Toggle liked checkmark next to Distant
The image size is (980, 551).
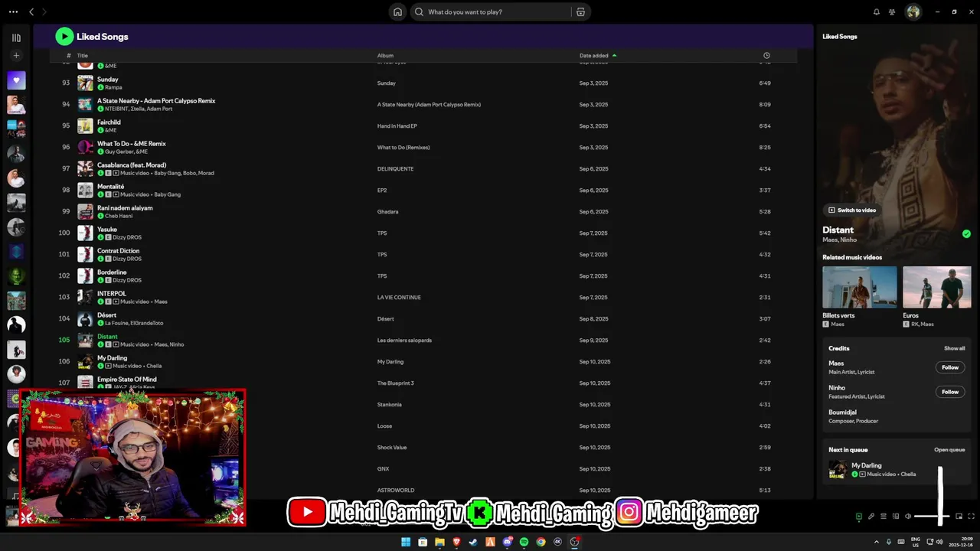(x=966, y=233)
